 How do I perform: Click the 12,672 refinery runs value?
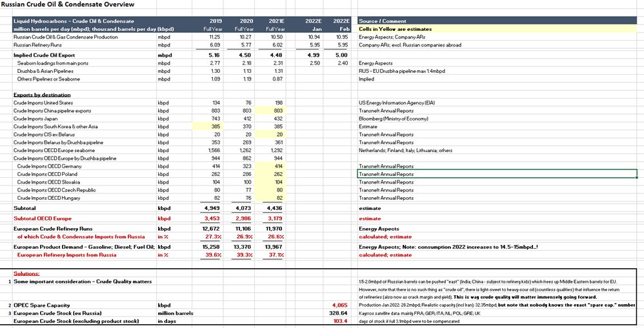(211, 229)
